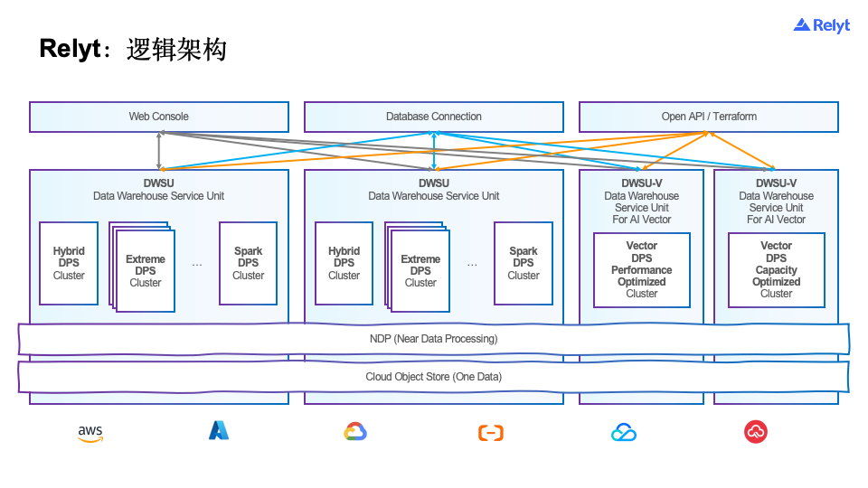
Task: Click the red Huawei Cloud logo
Action: tap(756, 432)
